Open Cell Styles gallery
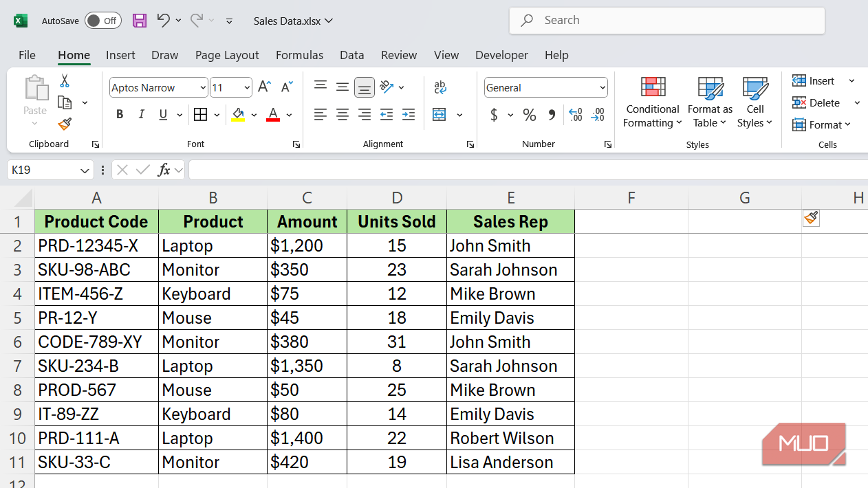Viewport: 868px width, 488px height. (x=755, y=102)
